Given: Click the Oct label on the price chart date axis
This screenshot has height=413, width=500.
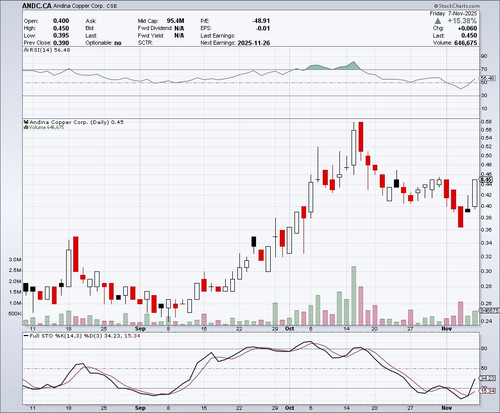Looking at the screenshot, I should 290,329.
